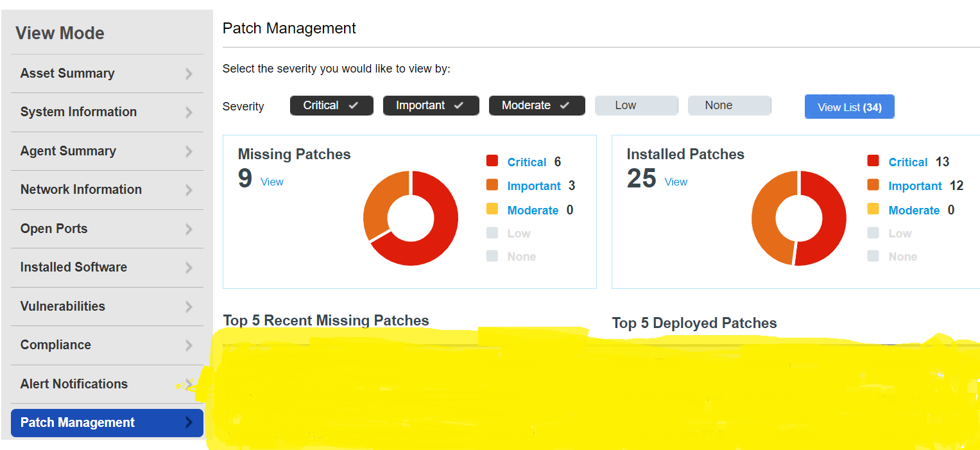Click the Vulnerabilities chevron arrow
This screenshot has width=980, height=450.
coord(189,307)
